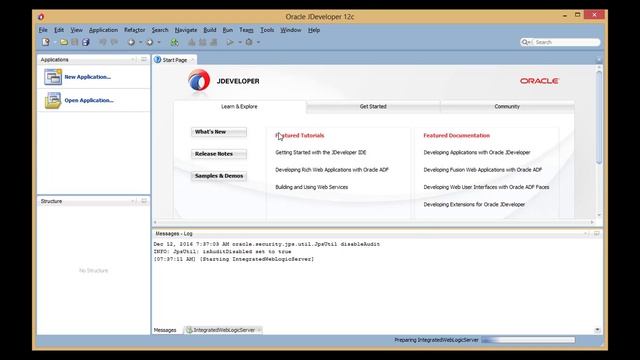Viewport: 640px width, 360px height.
Task: Open the New icon's dropdown arrow
Action: click(x=55, y=42)
